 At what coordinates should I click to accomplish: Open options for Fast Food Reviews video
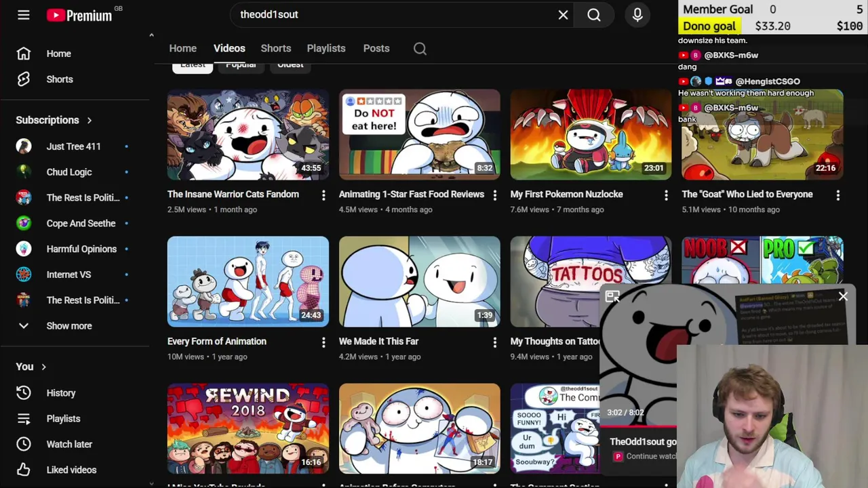(x=495, y=195)
